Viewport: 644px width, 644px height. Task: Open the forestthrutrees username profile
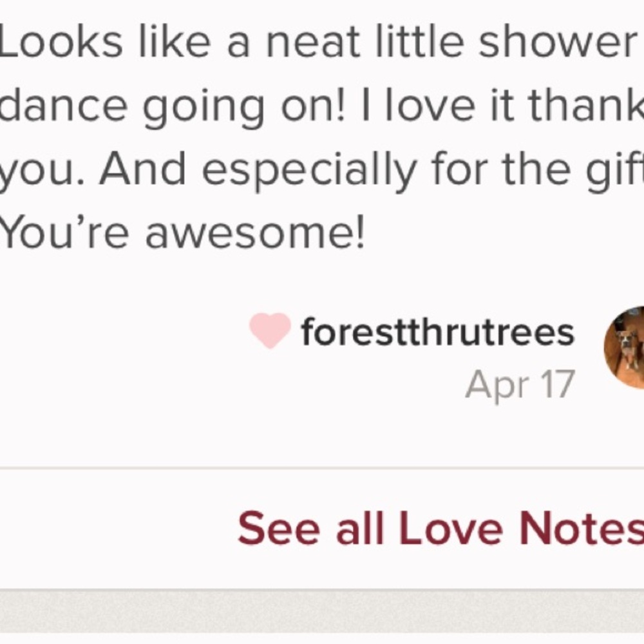point(437,332)
